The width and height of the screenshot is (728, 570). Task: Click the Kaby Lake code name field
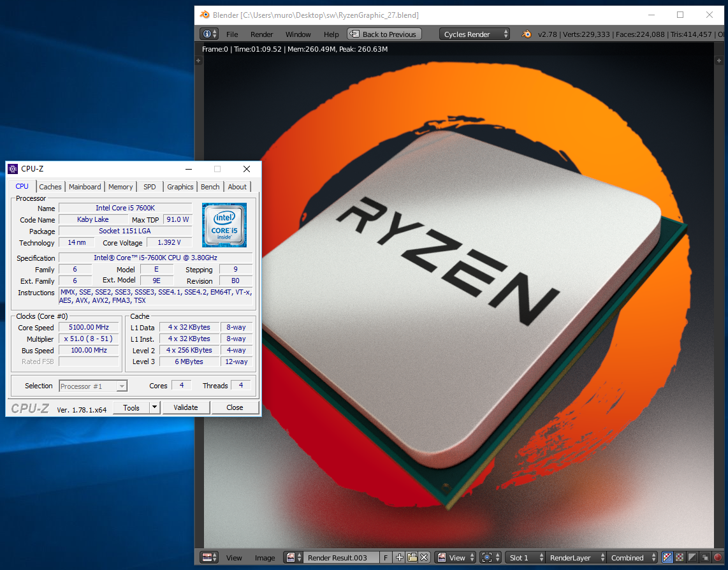coord(93,219)
